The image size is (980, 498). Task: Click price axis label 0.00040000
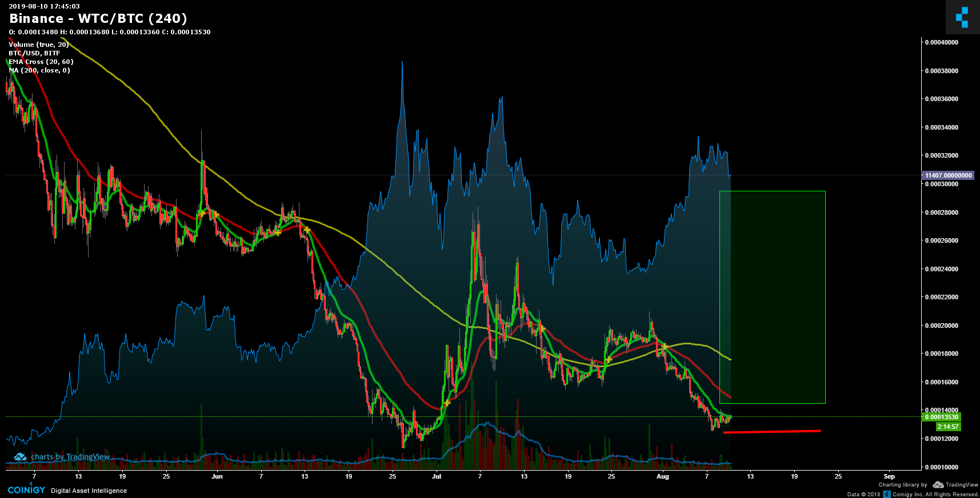(x=942, y=42)
